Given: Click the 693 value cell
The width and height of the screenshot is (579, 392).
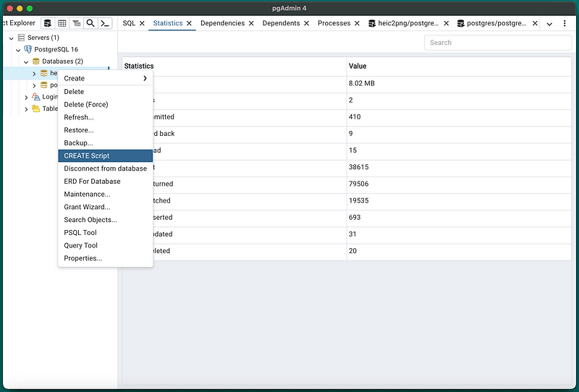Looking at the screenshot, I should (459, 218).
